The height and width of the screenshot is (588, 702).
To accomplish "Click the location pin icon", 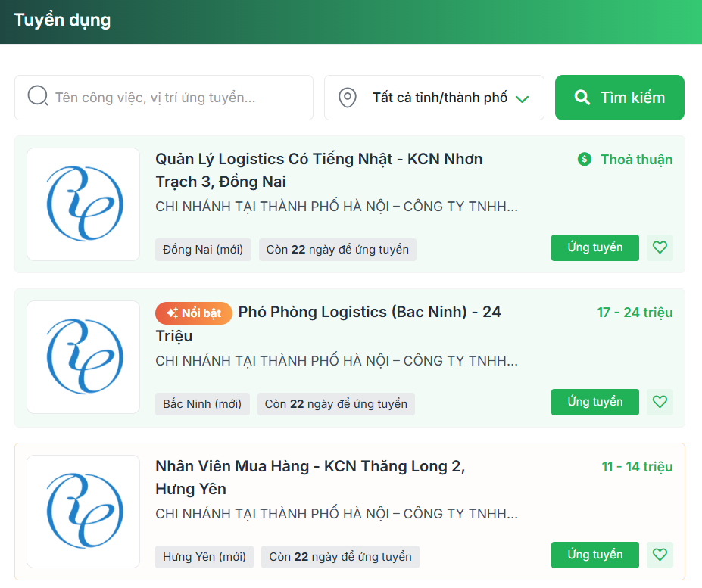I will [348, 98].
